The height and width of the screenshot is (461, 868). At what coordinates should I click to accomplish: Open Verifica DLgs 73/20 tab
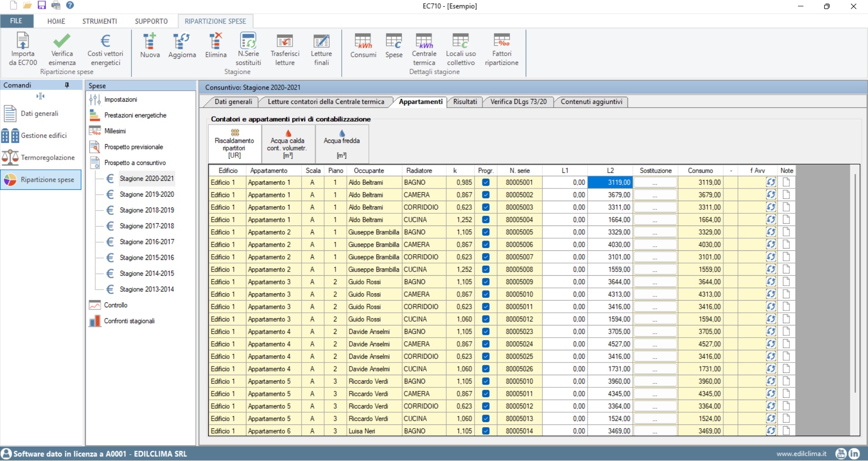tap(519, 102)
